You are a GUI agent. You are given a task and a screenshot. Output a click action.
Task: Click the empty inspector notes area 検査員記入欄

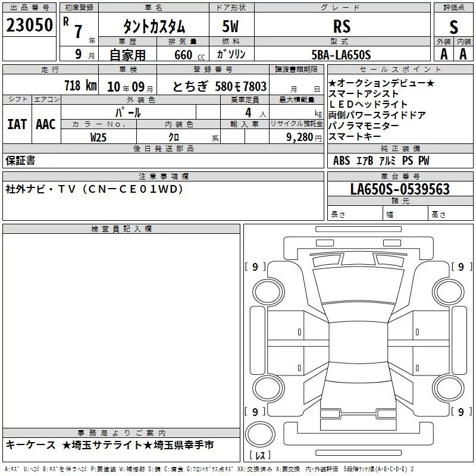121,331
